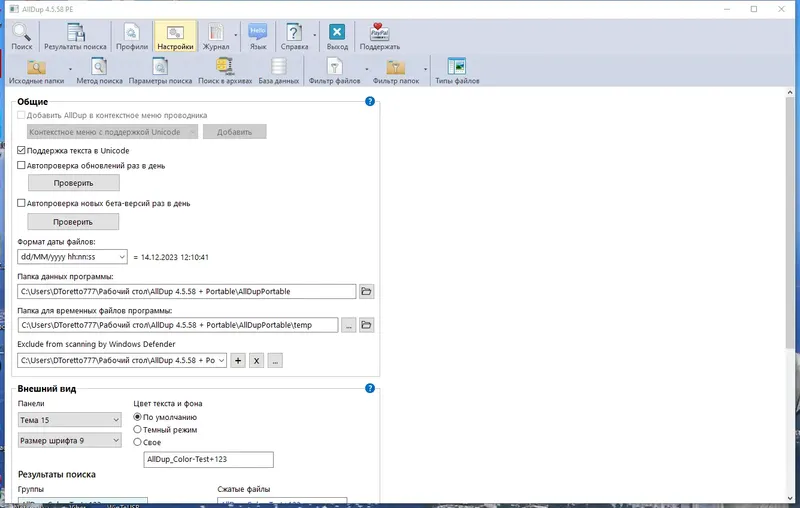Expand arrow next to Журнал icon

[236, 36]
